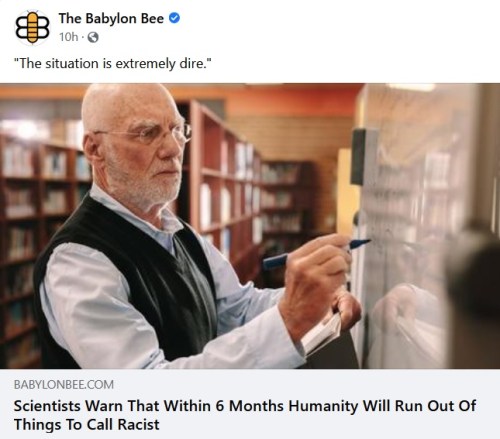The image size is (500, 439).
Task: Click the whiteboard eraser in the photo
Action: (360, 157)
